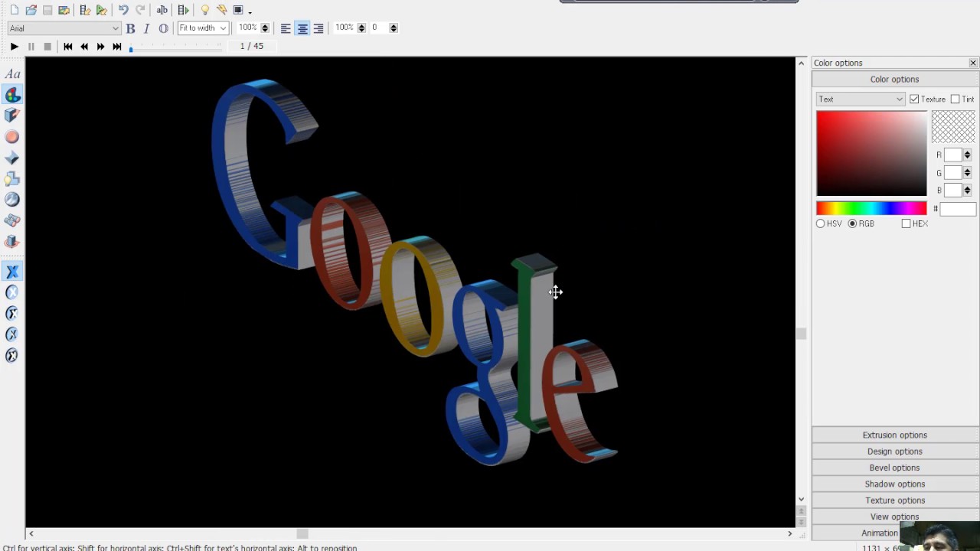Click the lightning bolt icon in toolbar
Image resolution: width=980 pixels, height=551 pixels.
point(221,10)
